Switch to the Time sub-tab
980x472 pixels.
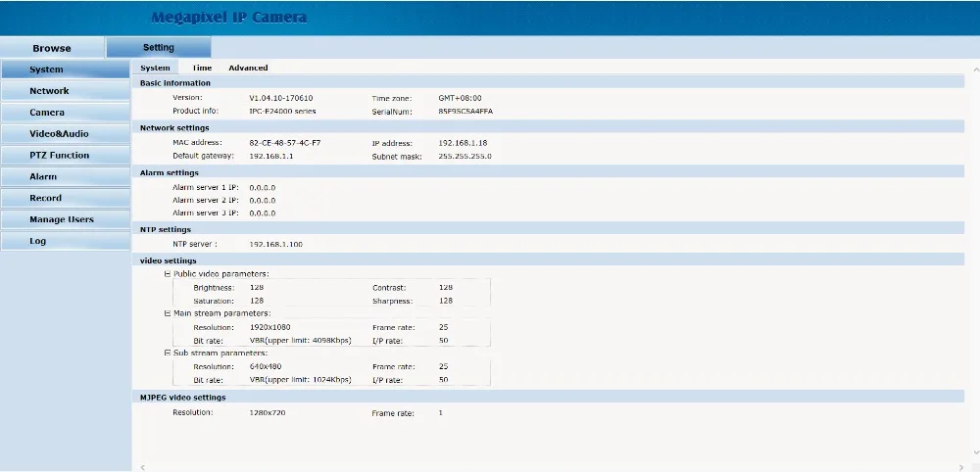tap(202, 68)
